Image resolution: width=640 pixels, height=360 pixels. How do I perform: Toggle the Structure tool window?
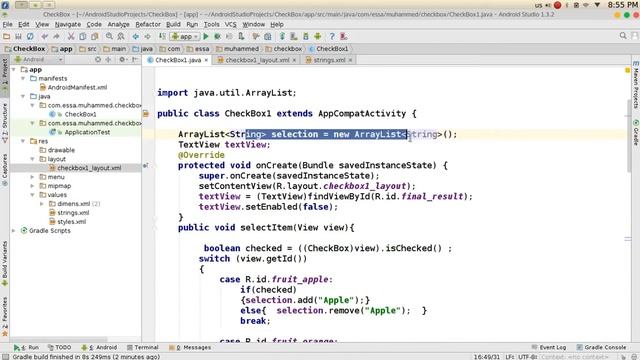tap(4, 122)
